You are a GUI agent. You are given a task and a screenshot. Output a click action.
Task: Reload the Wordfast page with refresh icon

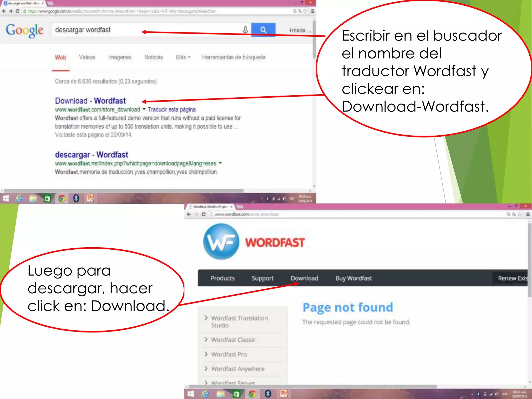[204, 214]
